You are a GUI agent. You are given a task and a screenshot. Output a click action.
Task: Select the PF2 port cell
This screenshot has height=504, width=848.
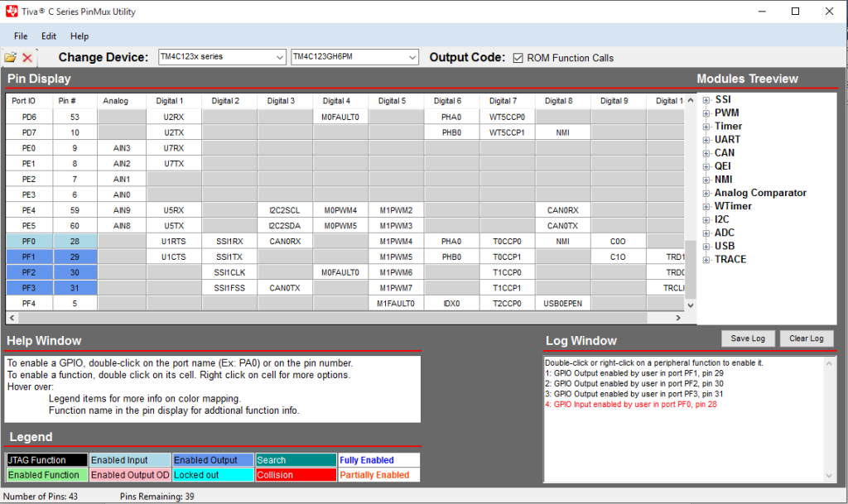29,273
